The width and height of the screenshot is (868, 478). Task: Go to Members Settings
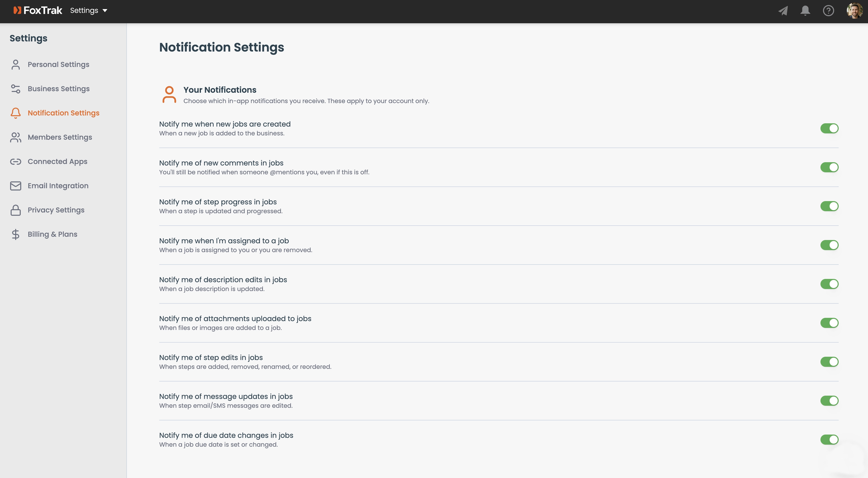tap(60, 137)
